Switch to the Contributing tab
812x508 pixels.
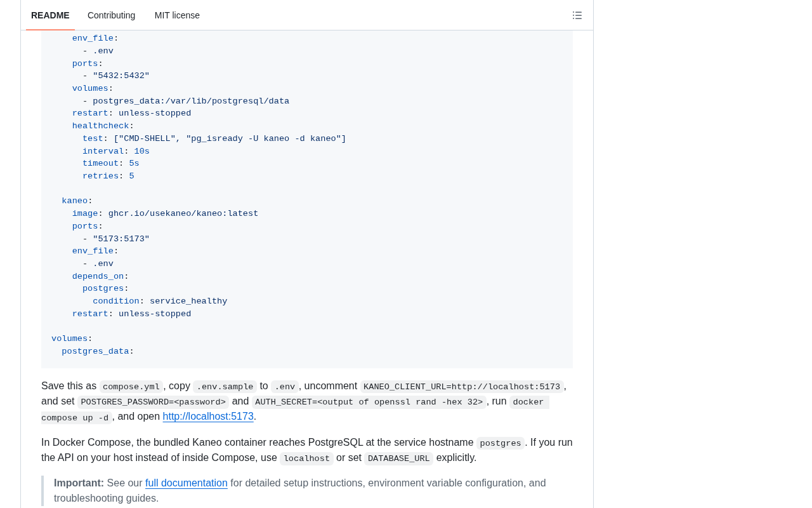coord(111,15)
